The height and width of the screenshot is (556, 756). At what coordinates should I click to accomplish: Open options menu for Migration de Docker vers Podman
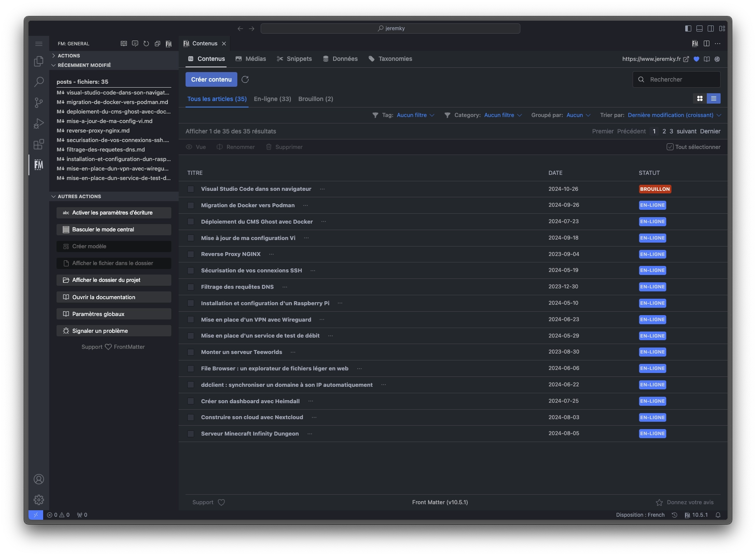pyautogui.click(x=306, y=205)
